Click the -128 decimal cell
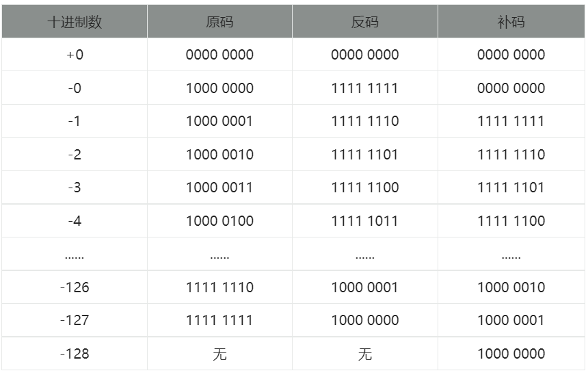 pos(75,354)
